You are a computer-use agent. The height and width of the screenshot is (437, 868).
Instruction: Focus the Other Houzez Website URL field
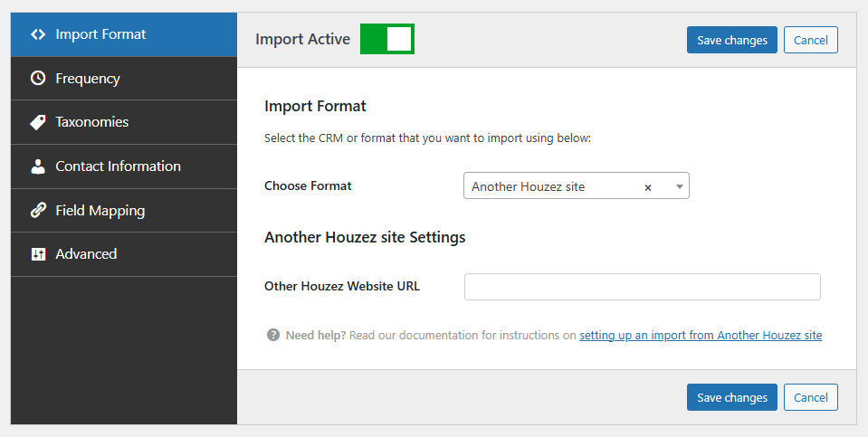[642, 287]
